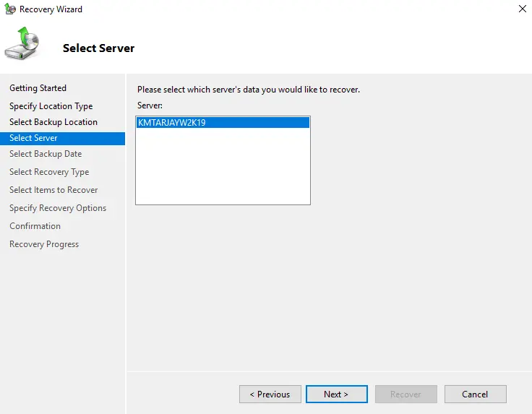Open the Specify Location Type step

pyautogui.click(x=51, y=106)
